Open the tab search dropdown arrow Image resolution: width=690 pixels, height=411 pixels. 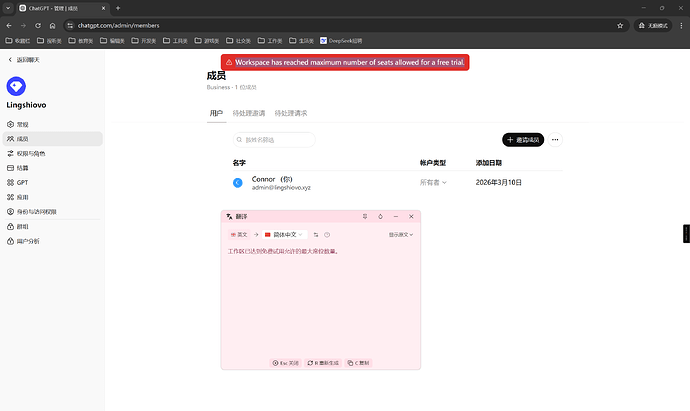(8, 8)
